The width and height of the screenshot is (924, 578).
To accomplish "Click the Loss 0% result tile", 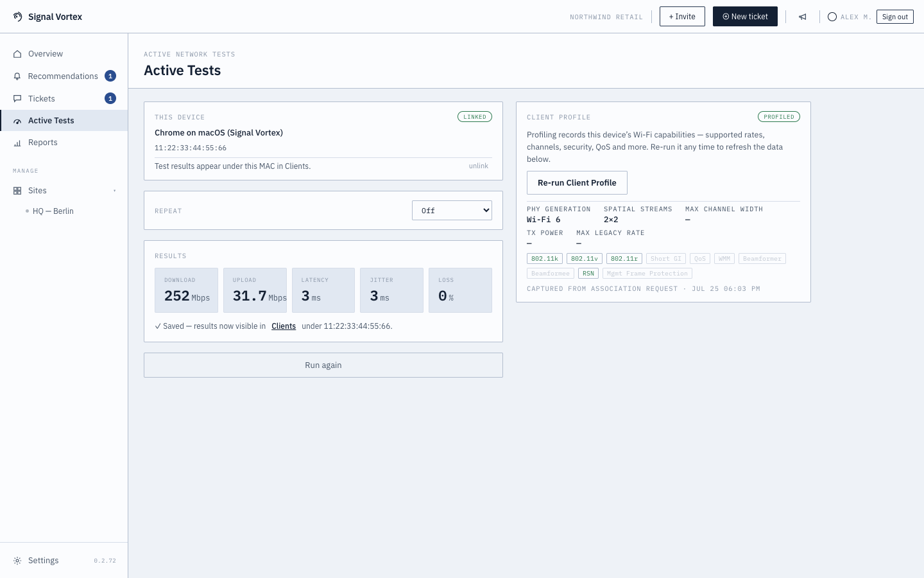I will tap(460, 290).
